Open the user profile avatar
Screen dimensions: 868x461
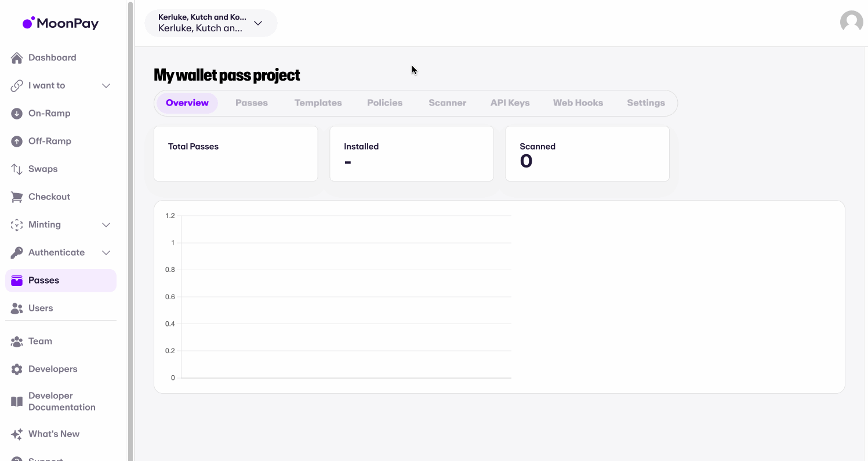[851, 22]
